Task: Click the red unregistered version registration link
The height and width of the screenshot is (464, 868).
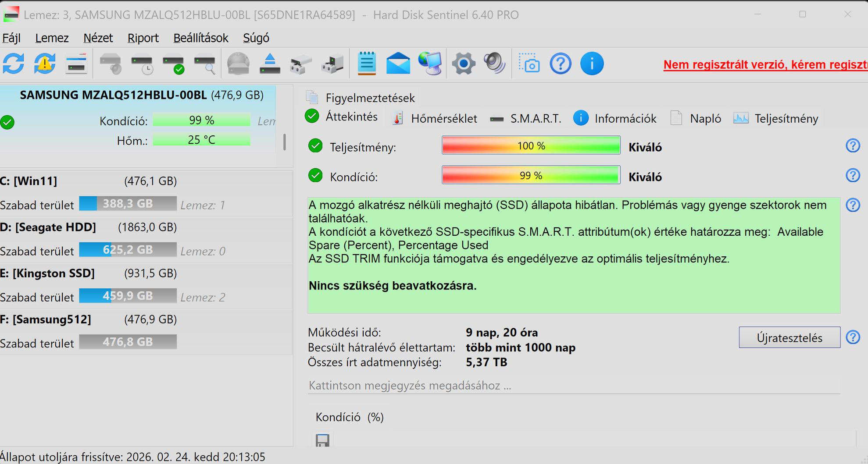Action: coord(765,65)
